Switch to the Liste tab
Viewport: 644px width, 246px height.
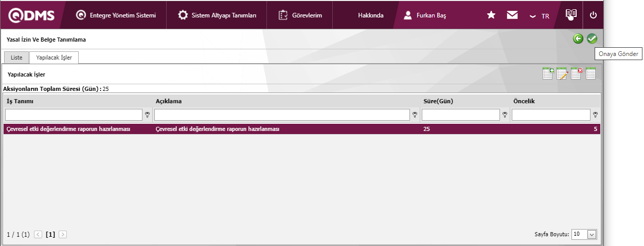pos(16,58)
